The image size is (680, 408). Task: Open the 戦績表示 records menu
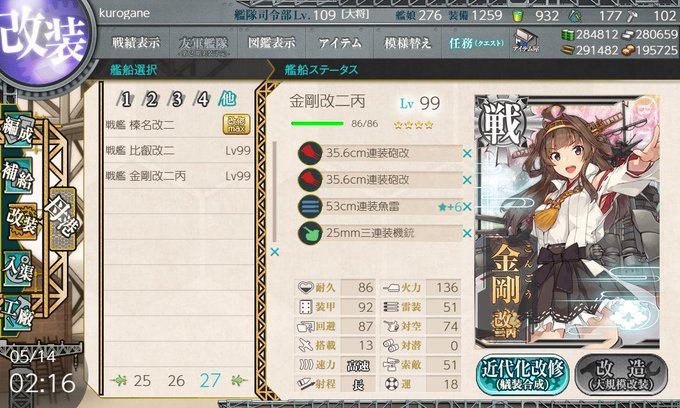pyautogui.click(x=136, y=42)
